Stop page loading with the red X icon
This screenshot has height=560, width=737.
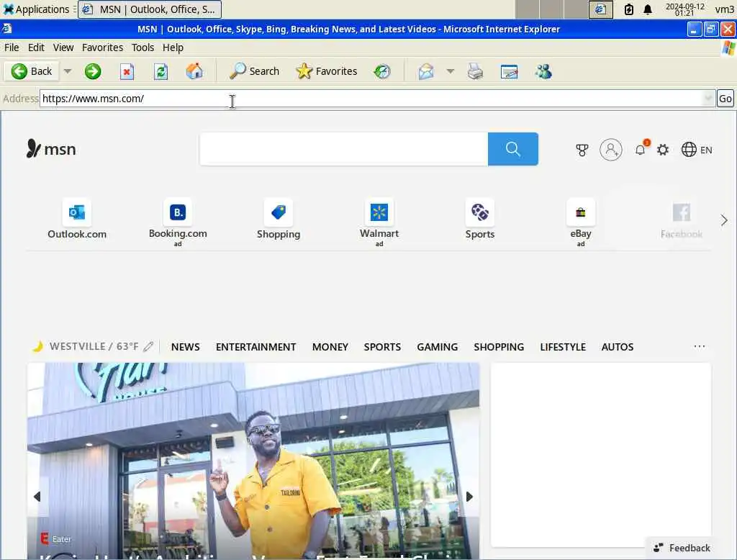point(127,71)
